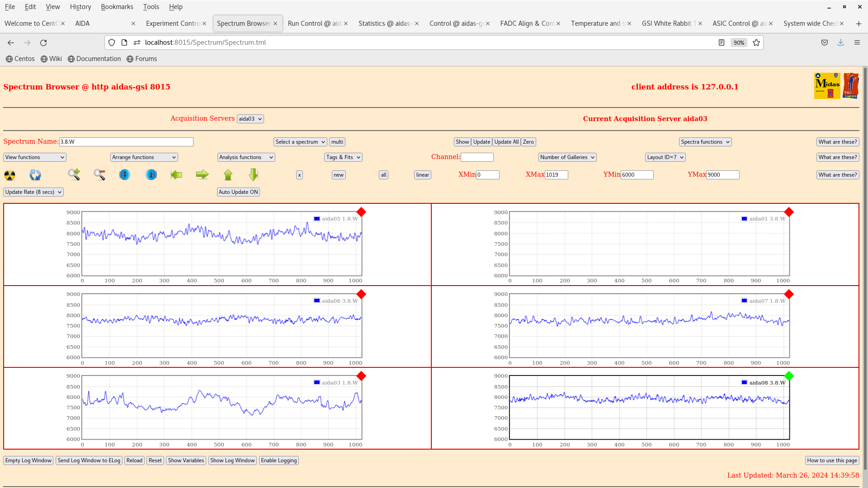Click the Channel input field
This screenshot has height=488, width=868.
pos(477,157)
